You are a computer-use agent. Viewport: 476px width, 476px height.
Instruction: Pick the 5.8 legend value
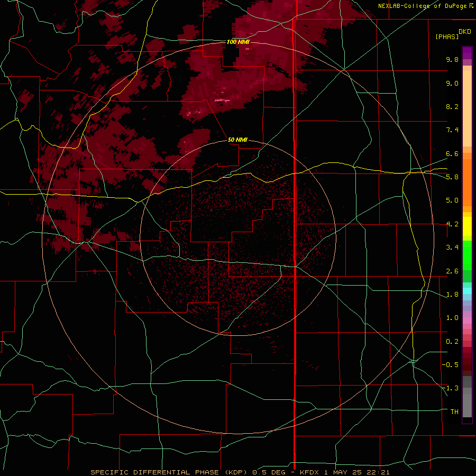452,177
